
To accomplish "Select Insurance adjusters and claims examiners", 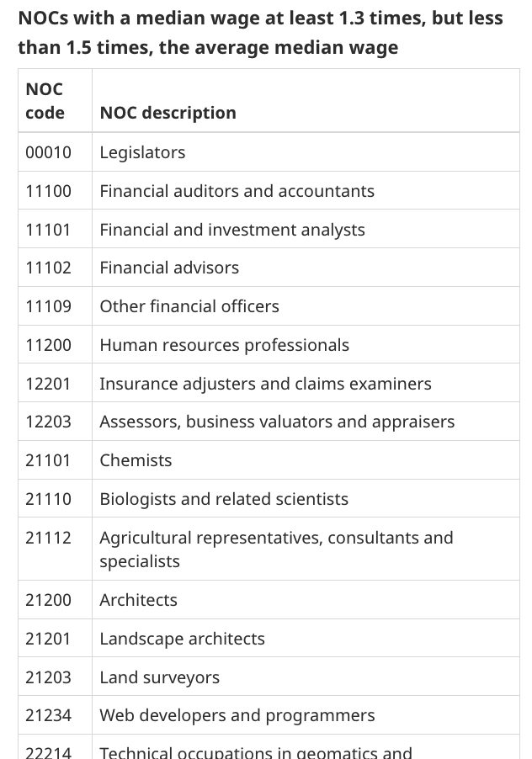I will click(x=265, y=384).
